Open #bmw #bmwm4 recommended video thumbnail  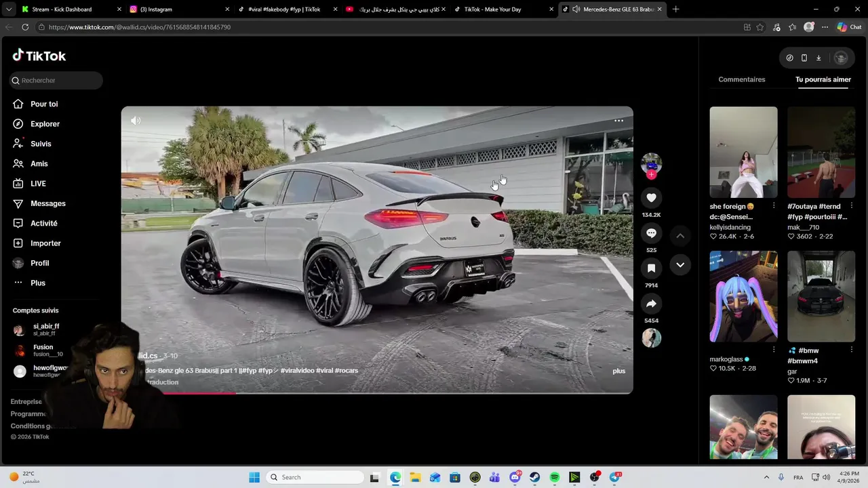(821, 296)
